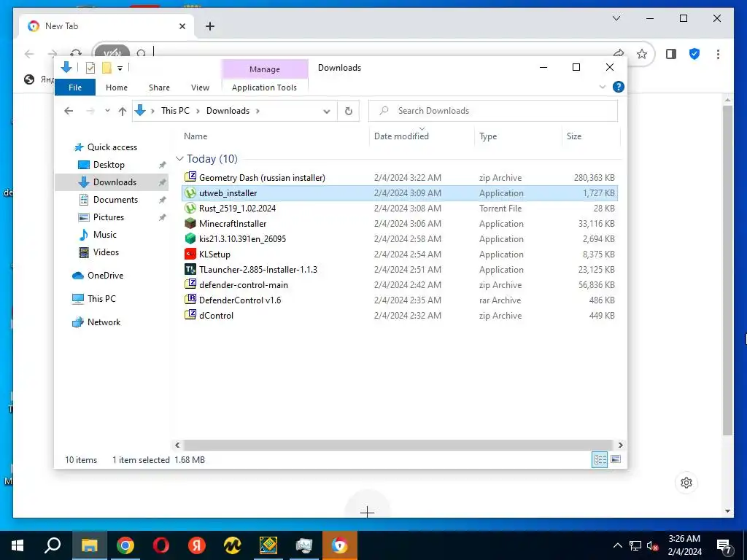Image resolution: width=747 pixels, height=560 pixels.
Task: Open the notification center icon
Action: [724, 545]
